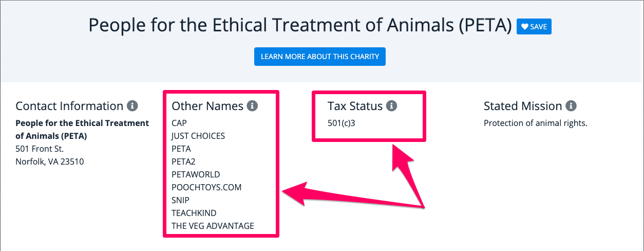Image resolution: width=644 pixels, height=251 pixels.
Task: Save this charity with the SAVE button
Action: (x=534, y=27)
